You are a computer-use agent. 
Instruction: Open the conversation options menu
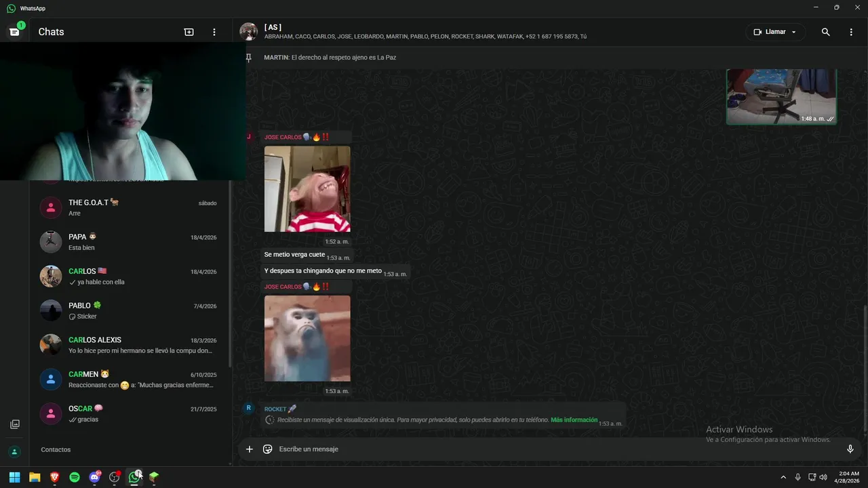point(851,32)
